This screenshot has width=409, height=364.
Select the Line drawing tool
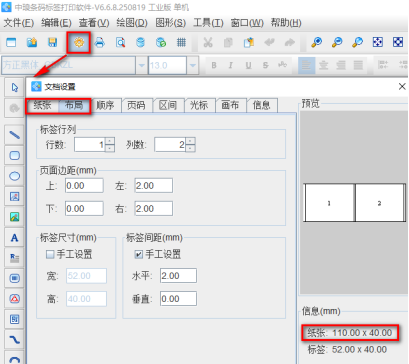point(14,135)
